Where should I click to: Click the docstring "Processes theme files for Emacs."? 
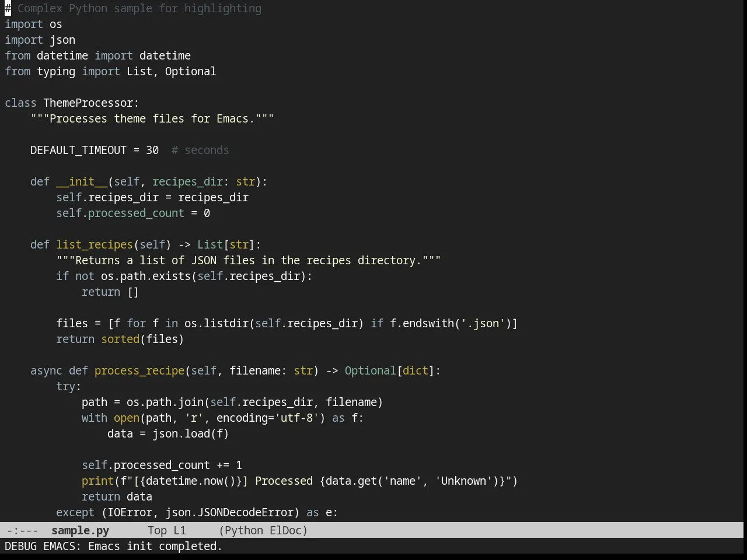tap(152, 119)
